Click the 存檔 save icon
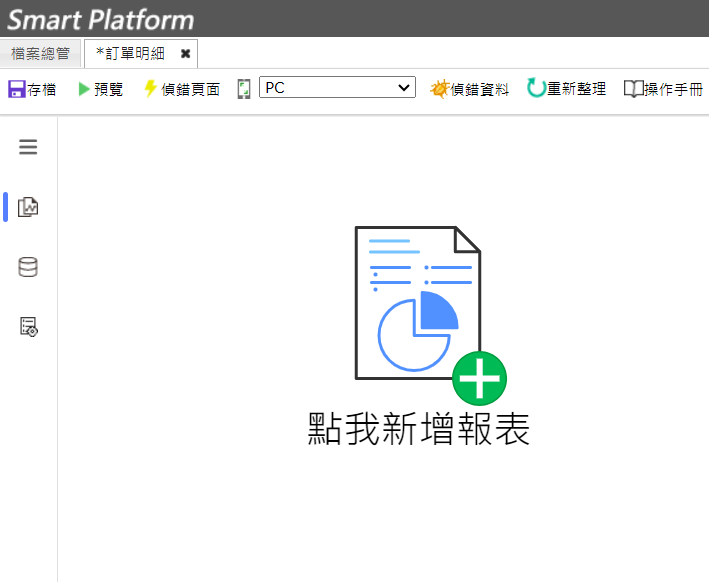 (17, 89)
